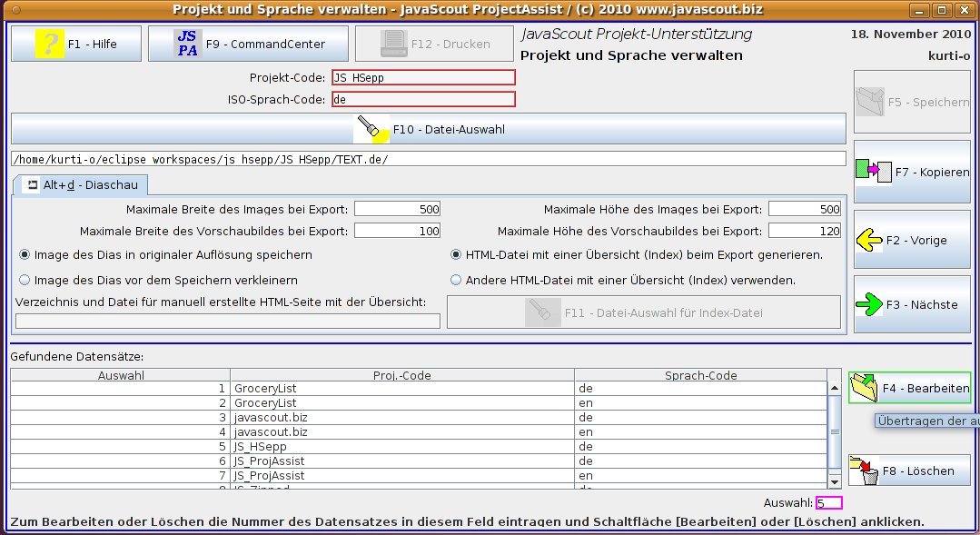Select saving image in original resolution
This screenshot has width=980, height=535.
[x=25, y=255]
